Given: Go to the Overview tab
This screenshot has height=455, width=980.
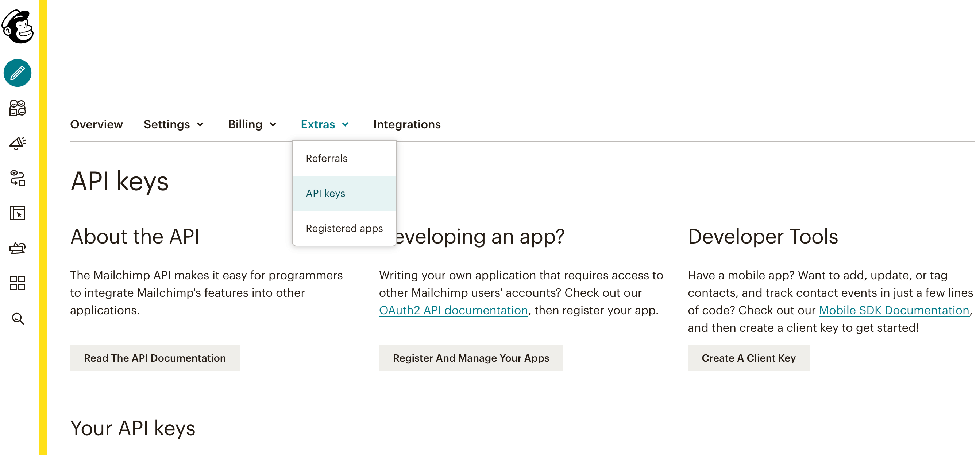Looking at the screenshot, I should pyautogui.click(x=96, y=124).
